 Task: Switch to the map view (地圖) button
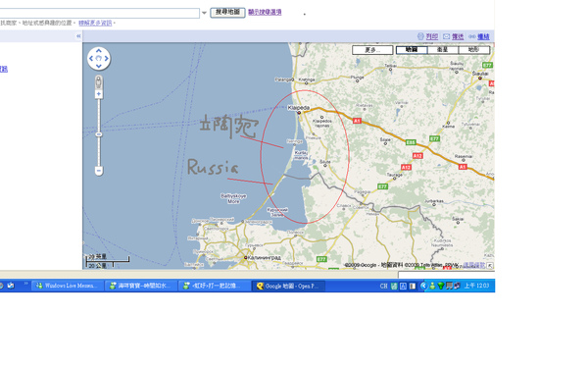coord(412,50)
